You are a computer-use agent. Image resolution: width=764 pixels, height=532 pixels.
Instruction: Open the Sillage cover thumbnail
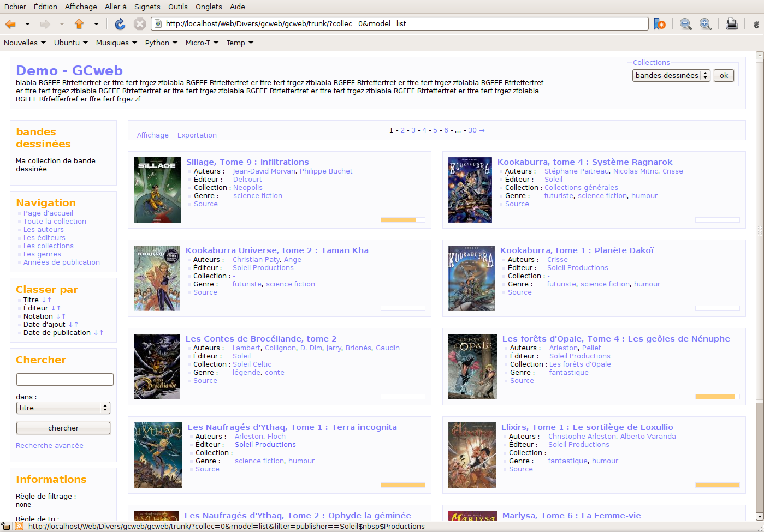coord(157,190)
